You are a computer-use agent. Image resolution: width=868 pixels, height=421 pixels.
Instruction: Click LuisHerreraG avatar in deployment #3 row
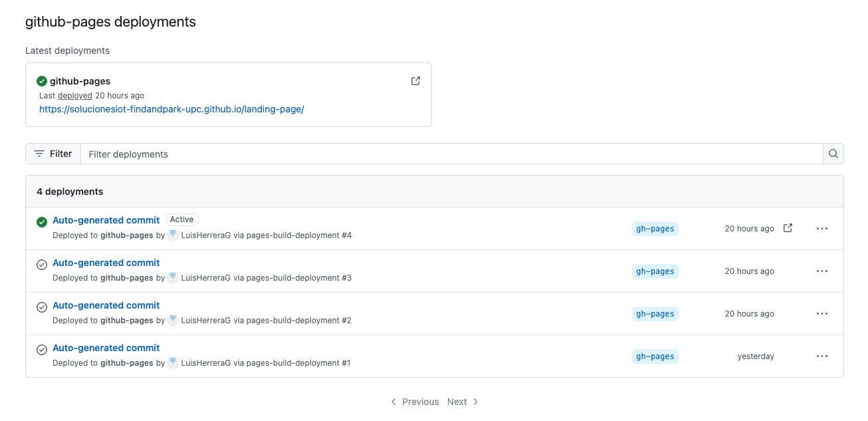pyautogui.click(x=173, y=277)
